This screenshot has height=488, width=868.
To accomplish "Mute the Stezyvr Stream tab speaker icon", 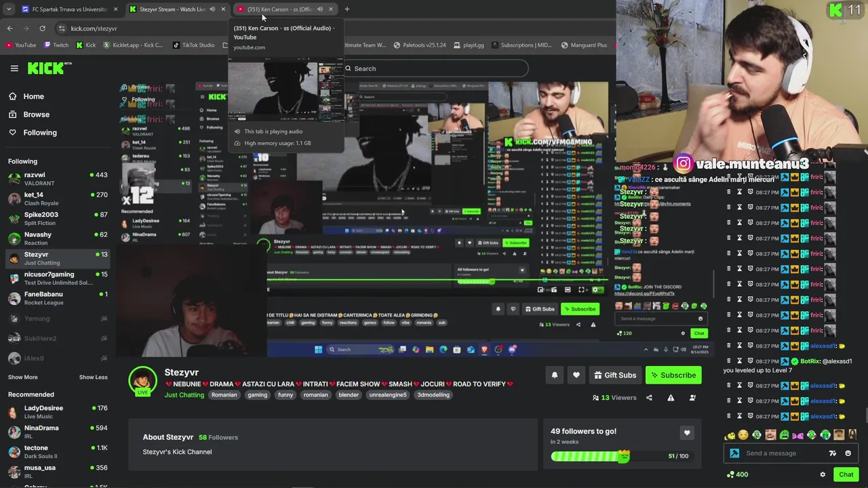I will point(212,9).
